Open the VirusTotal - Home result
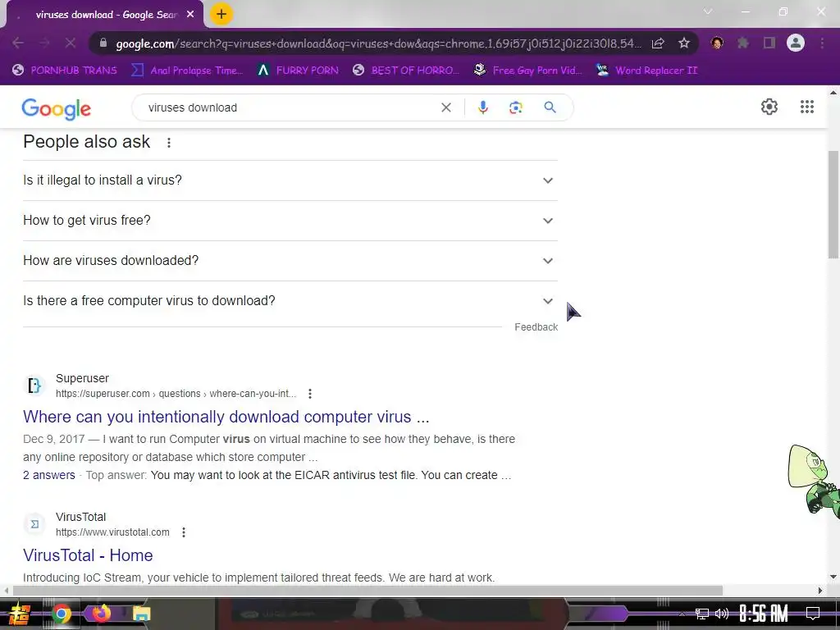The image size is (840, 630). coord(88,555)
